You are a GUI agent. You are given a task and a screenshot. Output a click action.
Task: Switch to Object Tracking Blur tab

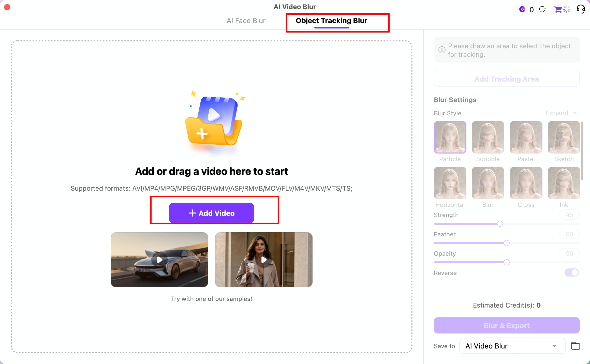pyautogui.click(x=331, y=21)
